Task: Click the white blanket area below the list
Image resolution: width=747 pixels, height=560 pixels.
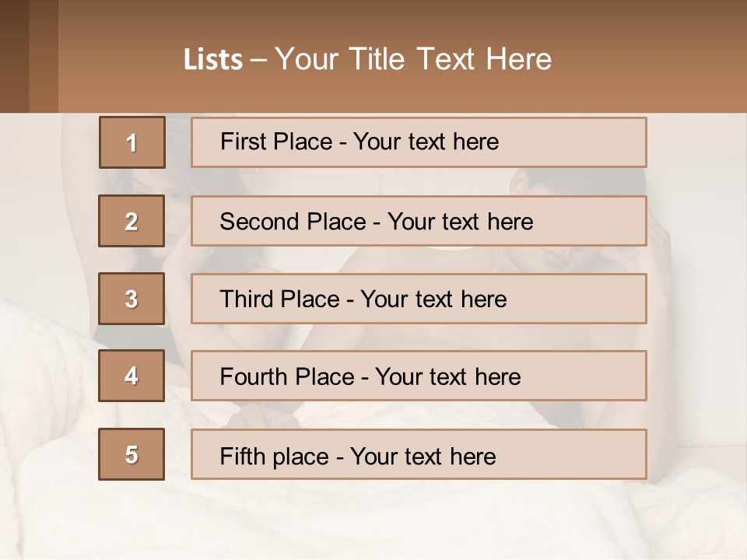Action: tap(373, 521)
